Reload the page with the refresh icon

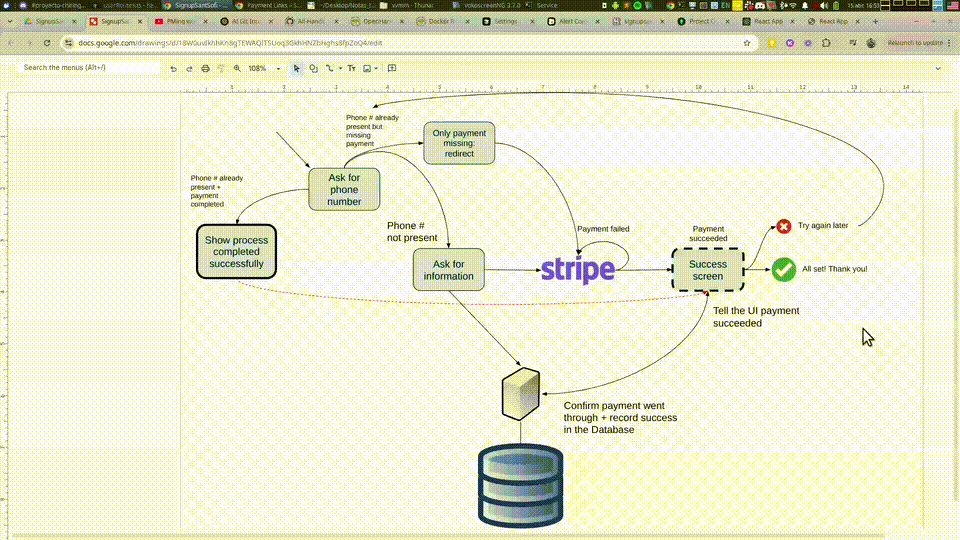click(x=47, y=43)
